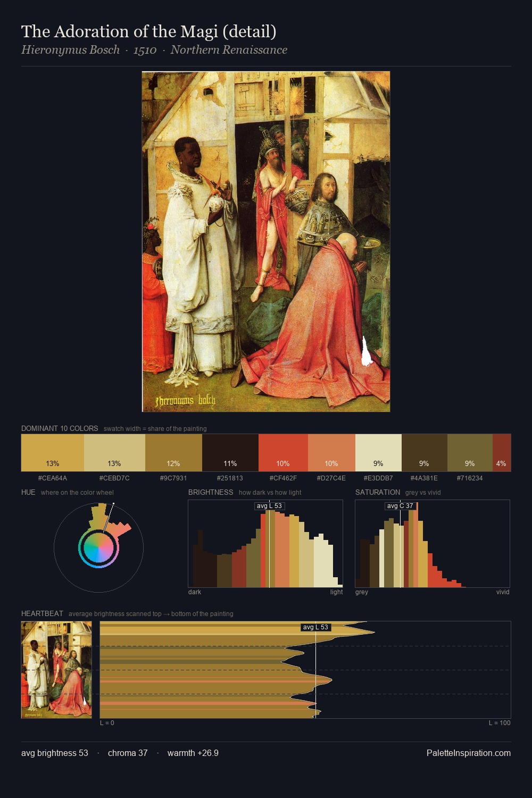The width and height of the screenshot is (532, 798).
Task: Click the hex code '#CEA64A' text
Action: click(53, 478)
